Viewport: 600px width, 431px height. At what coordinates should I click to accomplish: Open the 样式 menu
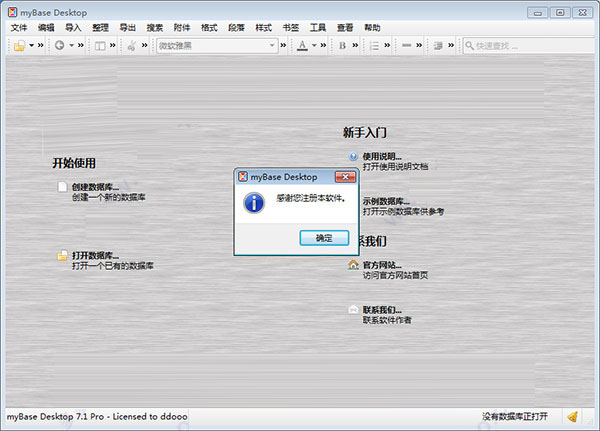point(263,28)
